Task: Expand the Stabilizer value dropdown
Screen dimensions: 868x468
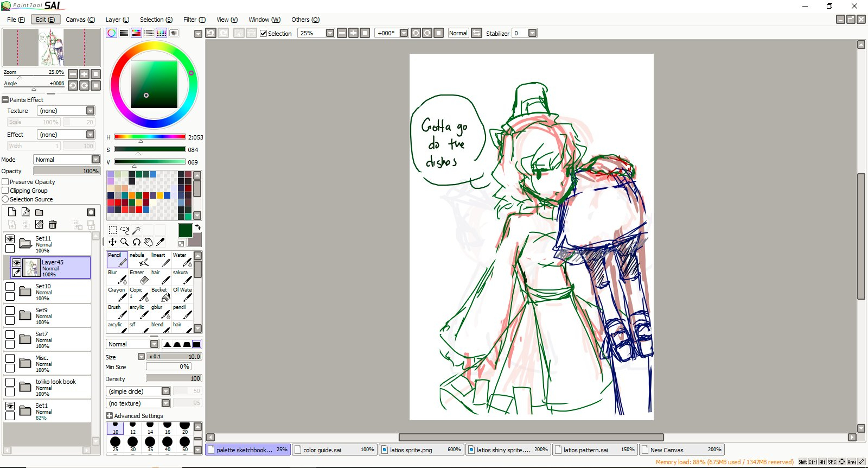Action: [532, 33]
